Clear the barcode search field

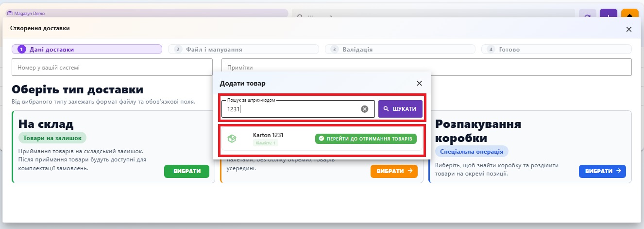365,109
